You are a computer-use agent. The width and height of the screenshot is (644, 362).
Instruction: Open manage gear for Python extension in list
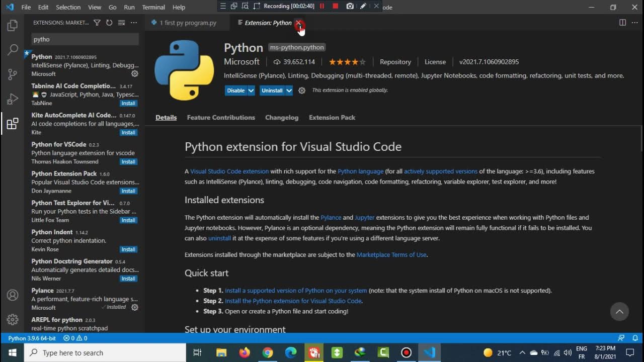[x=134, y=73]
